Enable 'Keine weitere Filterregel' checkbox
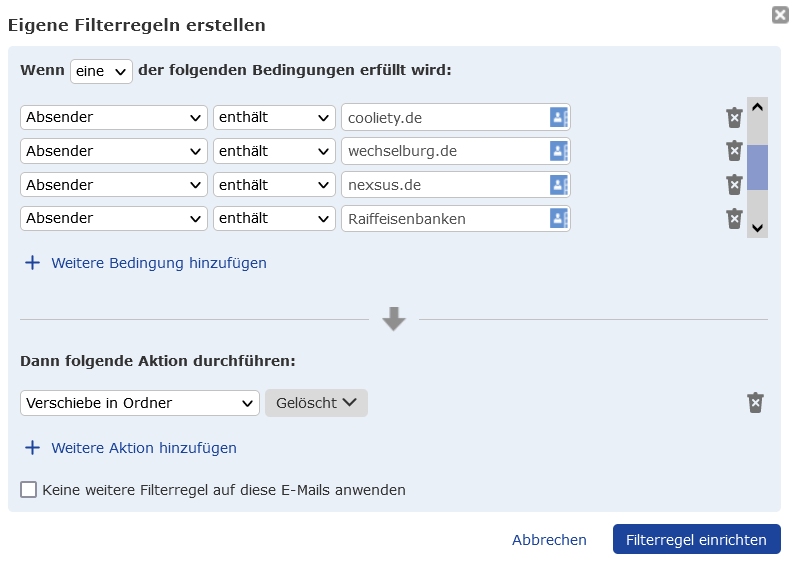The image size is (792, 566). pyautogui.click(x=29, y=490)
